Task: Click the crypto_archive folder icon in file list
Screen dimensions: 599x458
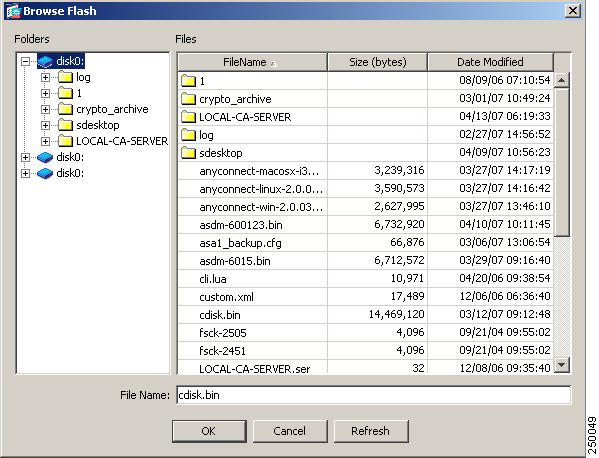Action: click(x=188, y=99)
